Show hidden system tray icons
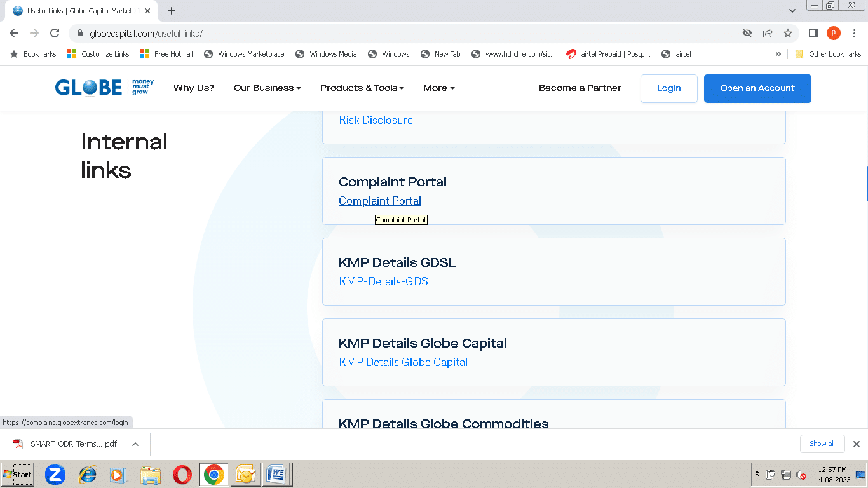Viewport: 868px width, 488px height. point(757,474)
